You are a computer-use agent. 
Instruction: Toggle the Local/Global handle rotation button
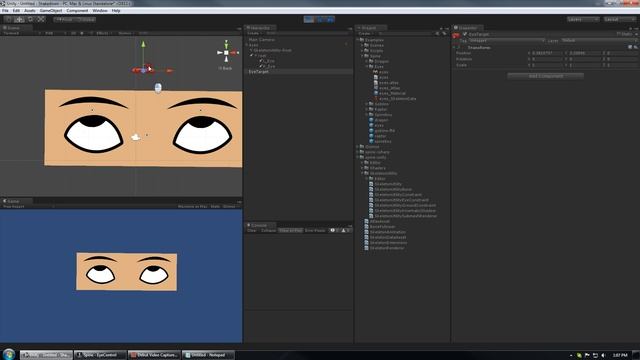(86, 19)
